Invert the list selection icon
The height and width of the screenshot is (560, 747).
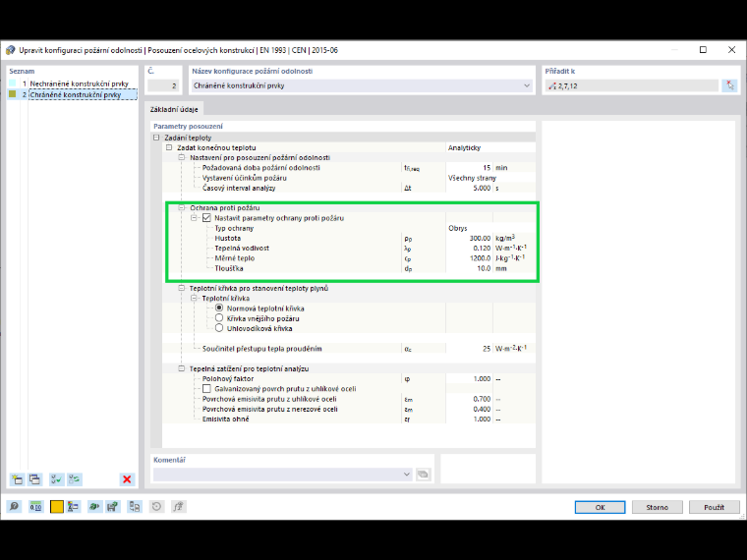(75, 479)
